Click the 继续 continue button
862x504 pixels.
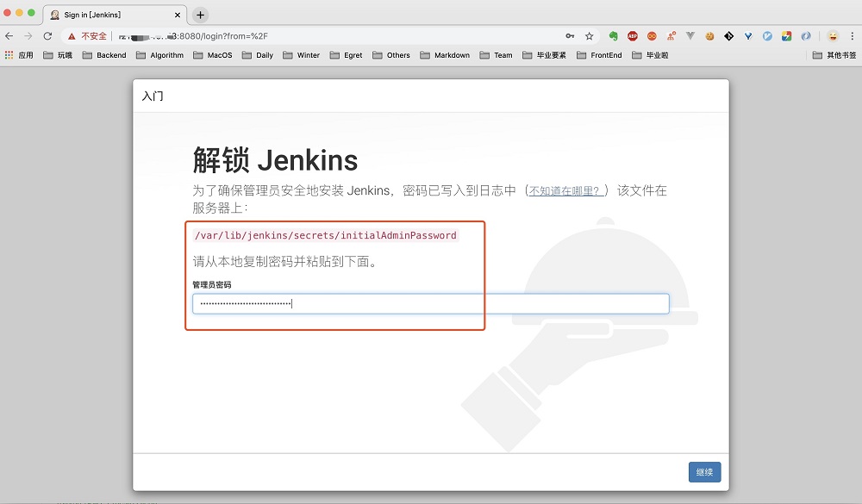click(705, 472)
